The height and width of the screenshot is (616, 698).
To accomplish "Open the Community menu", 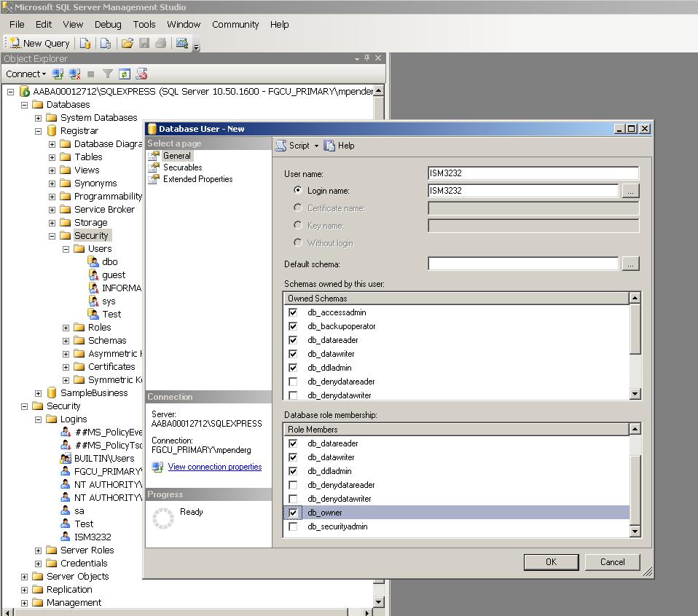I will [x=235, y=25].
